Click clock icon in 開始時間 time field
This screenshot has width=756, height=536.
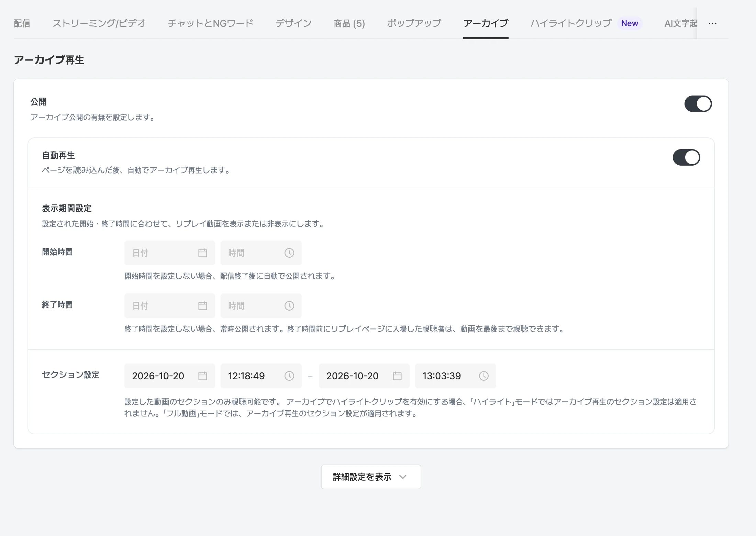point(289,253)
